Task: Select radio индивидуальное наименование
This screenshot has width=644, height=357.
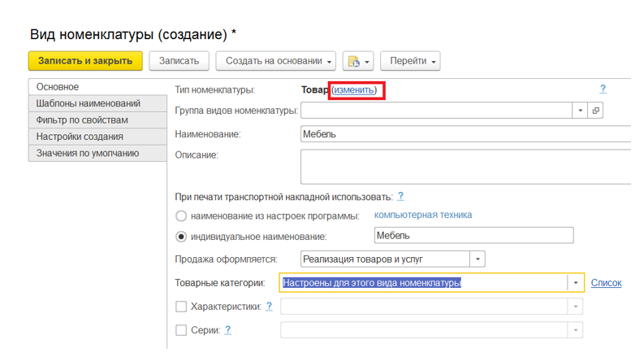Action: tap(181, 237)
